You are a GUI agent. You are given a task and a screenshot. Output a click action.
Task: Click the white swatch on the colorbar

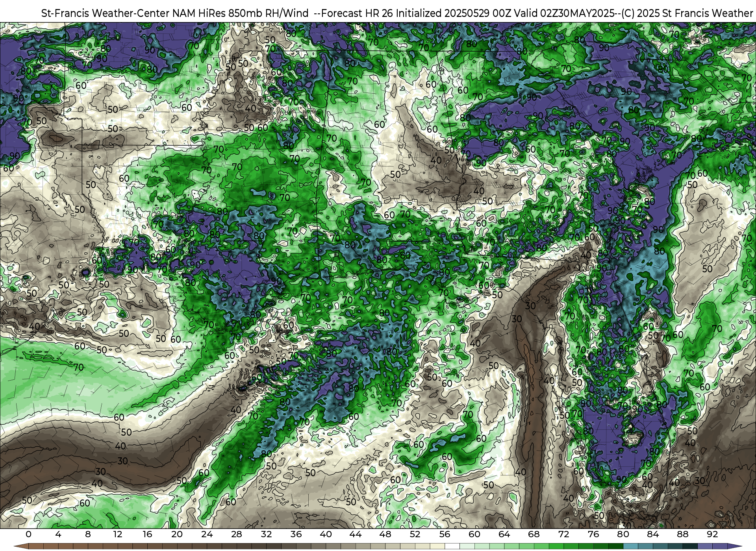tap(452, 546)
